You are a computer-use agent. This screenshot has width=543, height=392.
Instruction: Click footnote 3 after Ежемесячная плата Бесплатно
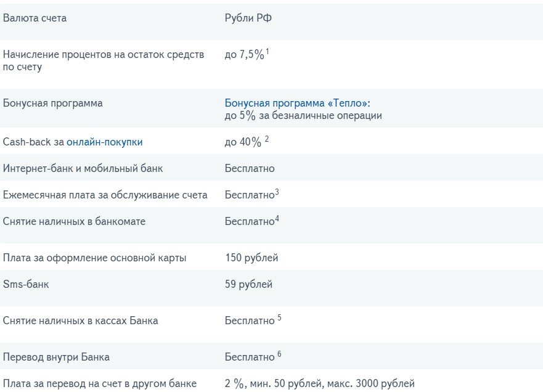277,192
